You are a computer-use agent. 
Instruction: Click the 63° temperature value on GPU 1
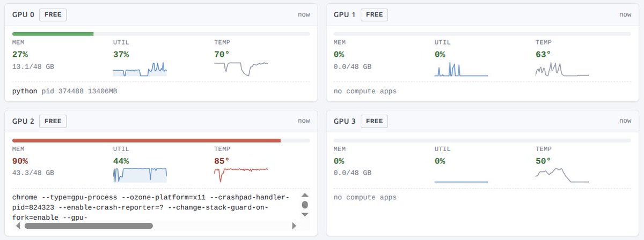543,55
